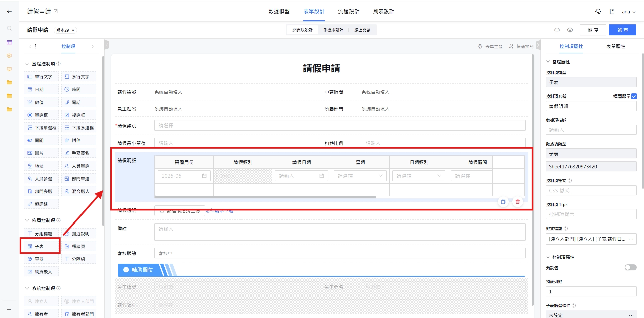Select the 附件 control
The width and height of the screenshot is (644, 318).
[78, 140]
